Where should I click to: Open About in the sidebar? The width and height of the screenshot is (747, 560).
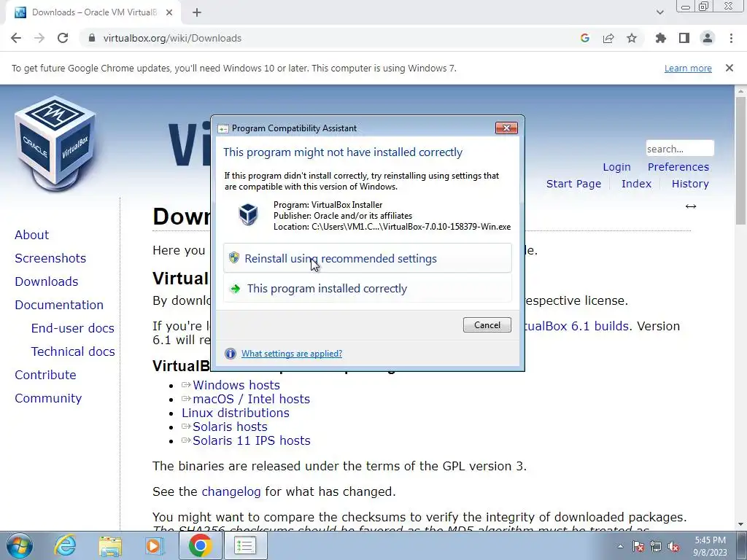coord(31,235)
